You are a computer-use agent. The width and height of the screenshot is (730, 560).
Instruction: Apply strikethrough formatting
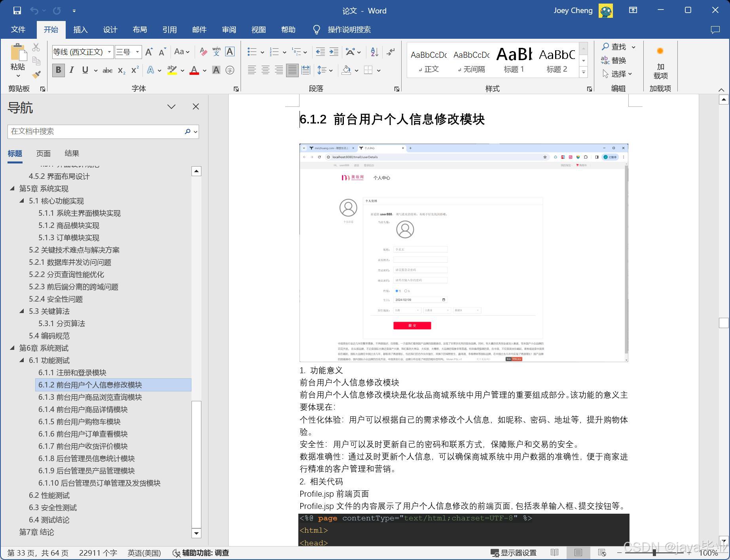click(107, 70)
